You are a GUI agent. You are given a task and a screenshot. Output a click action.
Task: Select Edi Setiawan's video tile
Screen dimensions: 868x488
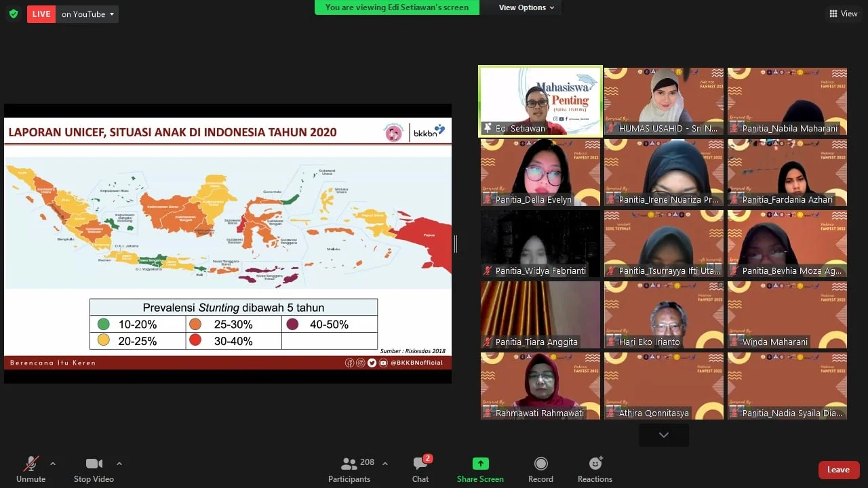coord(540,101)
